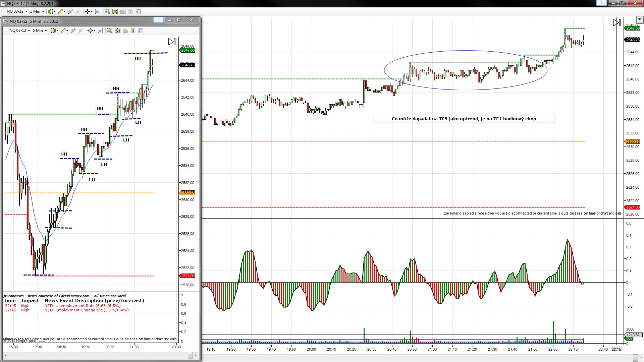Click the Czech text annotation on the 1 Min chart

464,119
